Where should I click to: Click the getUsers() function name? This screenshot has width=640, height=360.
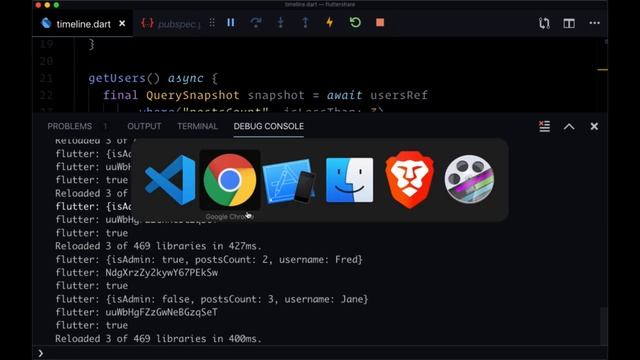click(124, 78)
